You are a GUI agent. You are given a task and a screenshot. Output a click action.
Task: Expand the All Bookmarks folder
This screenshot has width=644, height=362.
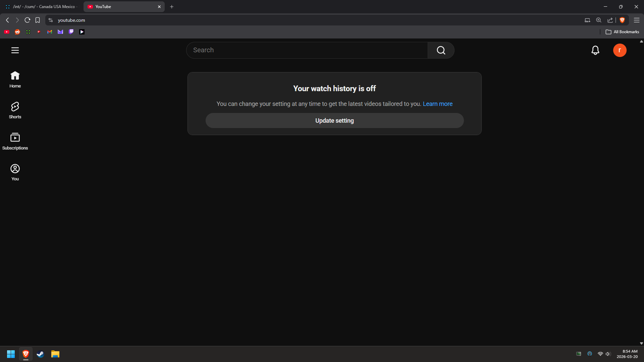click(622, 32)
